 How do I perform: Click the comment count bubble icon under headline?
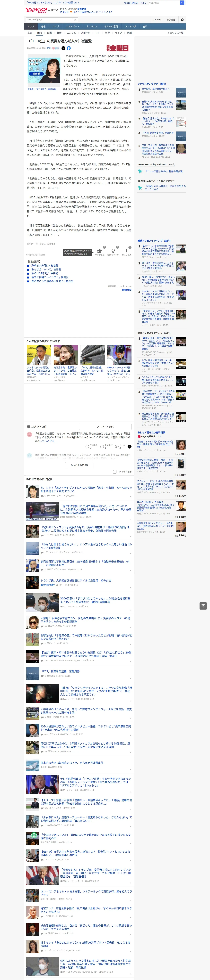pyautogui.click(x=48, y=48)
